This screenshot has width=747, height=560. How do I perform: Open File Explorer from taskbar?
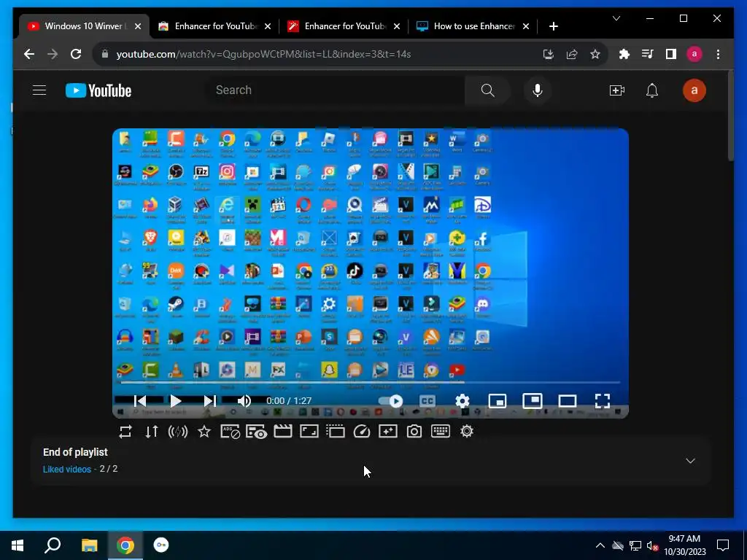pos(89,545)
